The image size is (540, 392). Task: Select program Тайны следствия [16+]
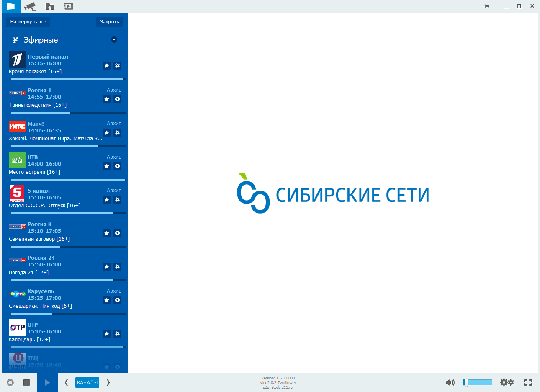pos(38,105)
